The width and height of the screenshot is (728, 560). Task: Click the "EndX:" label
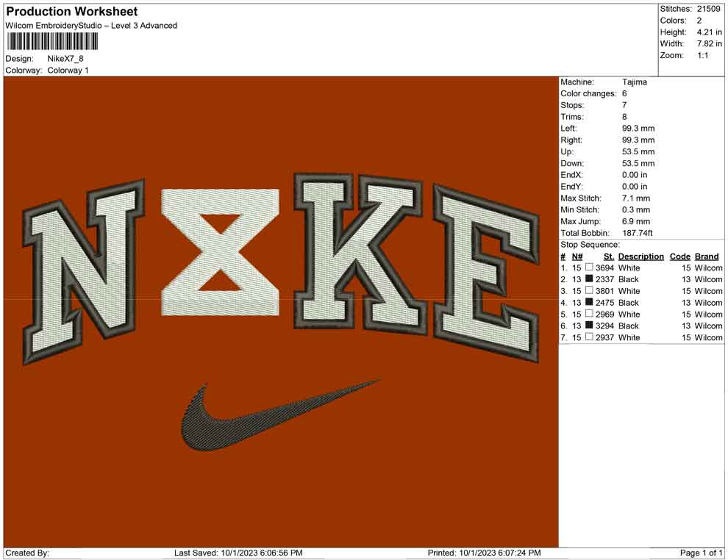(571, 174)
